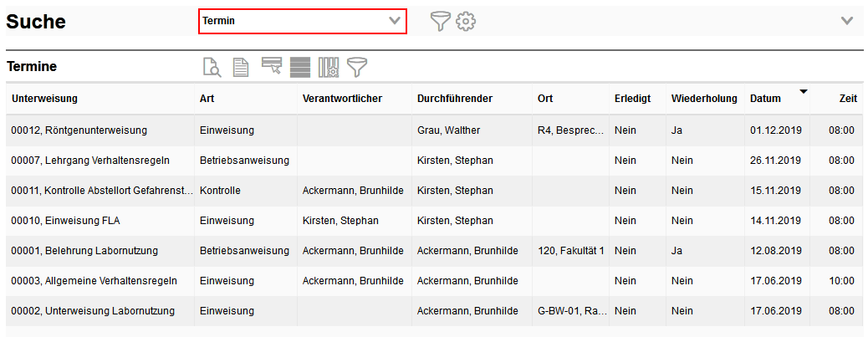Select row 00001, Belehrung Labornutzung
Viewport: 868px width, 337px height.
[84, 251]
